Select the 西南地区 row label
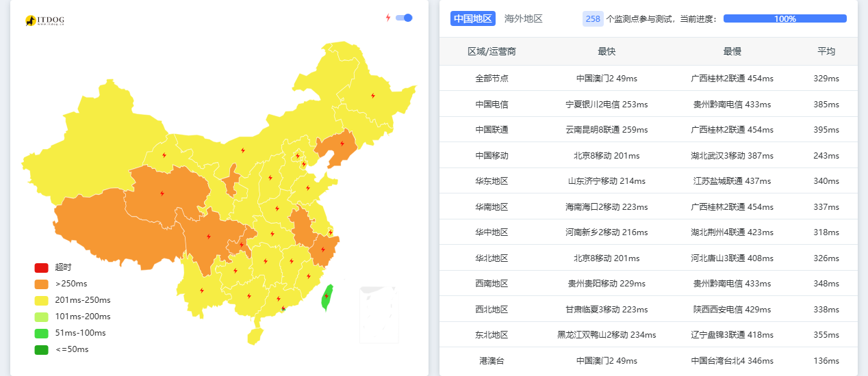Viewport: 868px width, 376px height. coord(492,284)
